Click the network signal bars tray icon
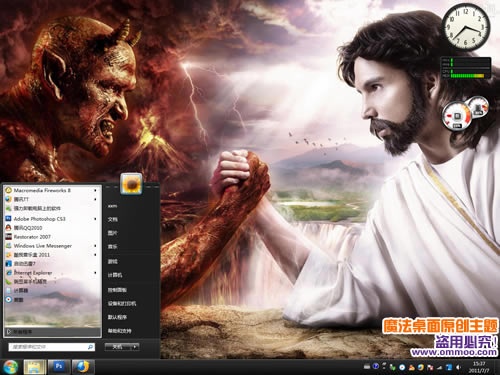This screenshot has height=375, width=500. click(439, 368)
